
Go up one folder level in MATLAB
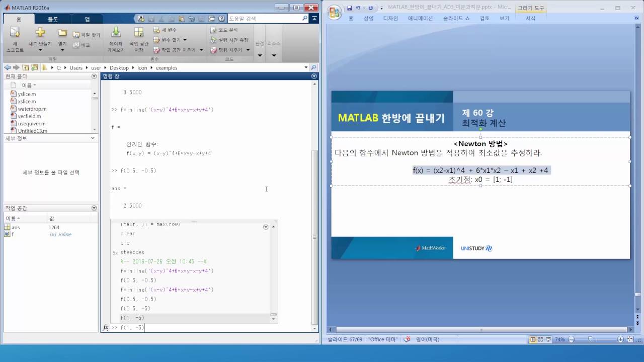pos(25,67)
